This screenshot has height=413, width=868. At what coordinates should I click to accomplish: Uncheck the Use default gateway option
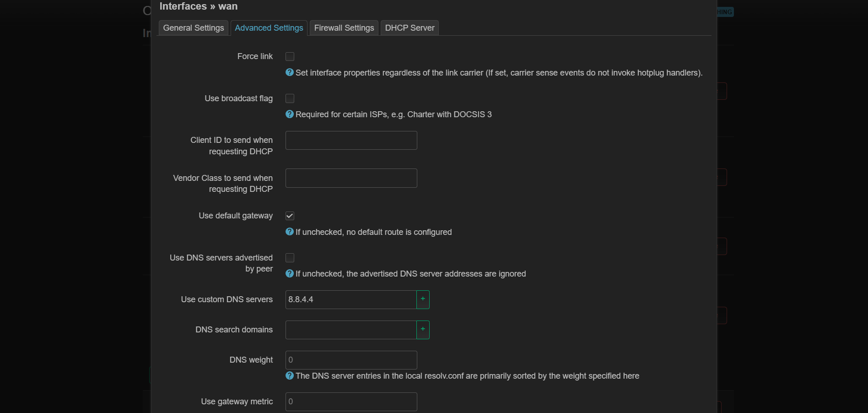click(290, 216)
